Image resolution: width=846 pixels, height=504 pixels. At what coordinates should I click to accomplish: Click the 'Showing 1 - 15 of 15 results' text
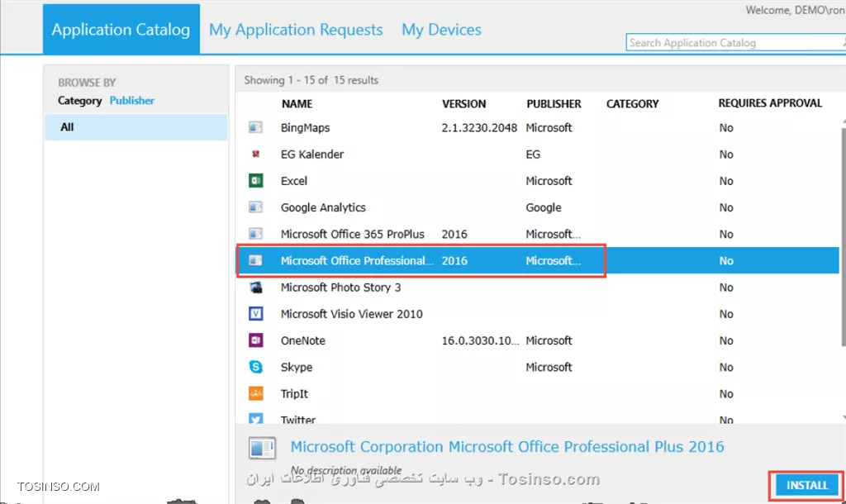pos(311,80)
